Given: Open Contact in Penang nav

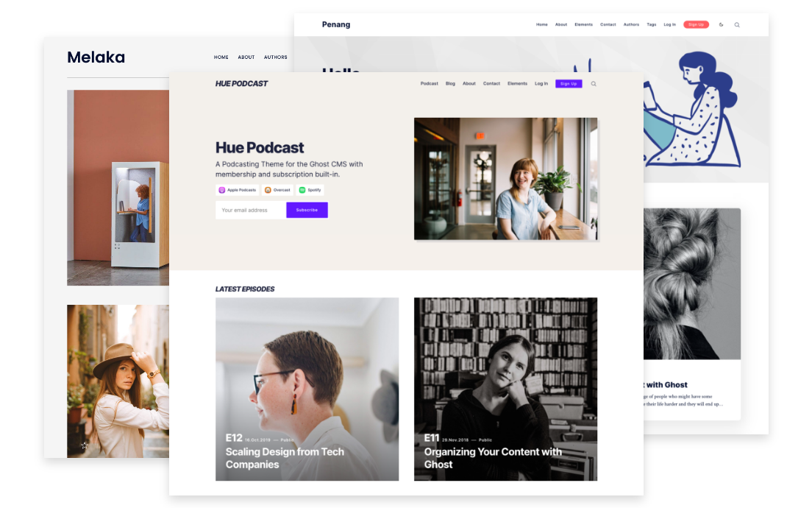Looking at the screenshot, I should point(608,24).
